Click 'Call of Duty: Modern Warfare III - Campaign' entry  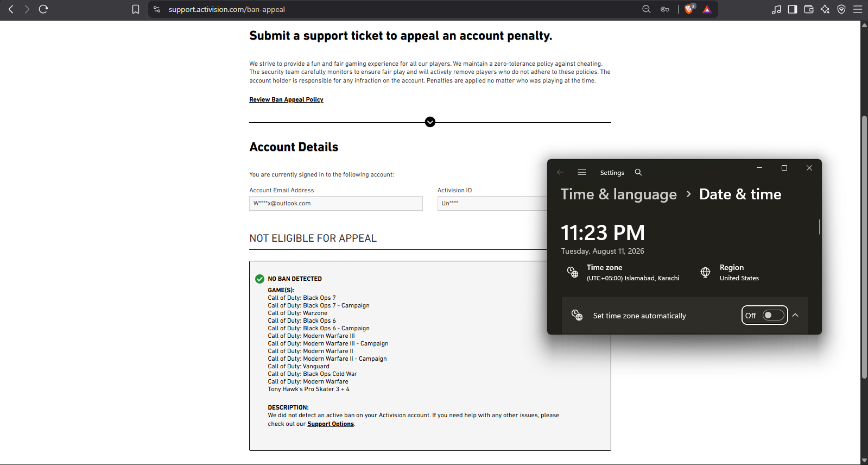328,344
